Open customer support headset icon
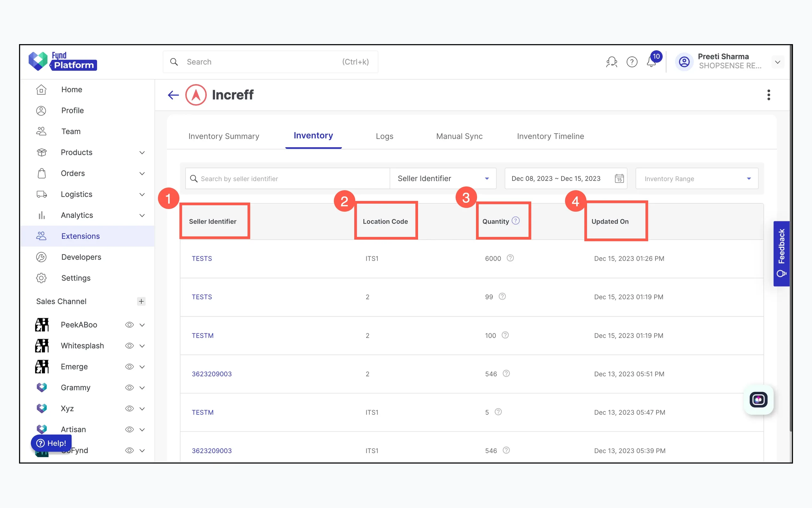812x508 pixels. [x=611, y=62]
